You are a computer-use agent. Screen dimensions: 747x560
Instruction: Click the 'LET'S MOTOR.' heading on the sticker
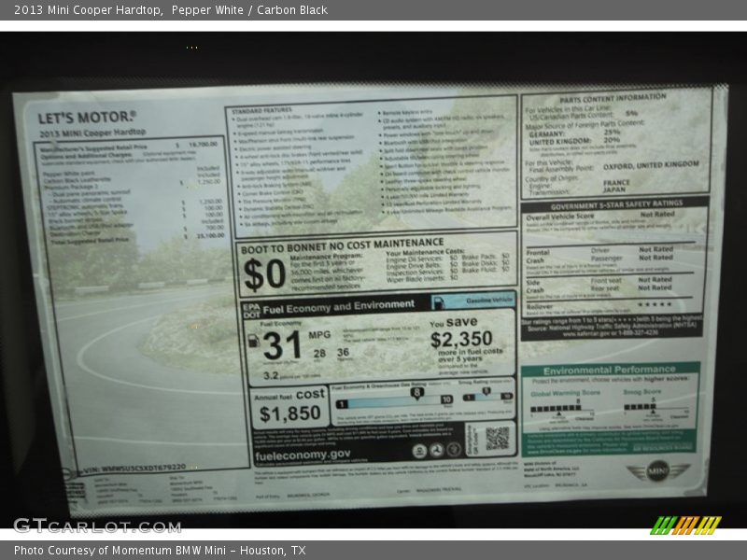87,118
